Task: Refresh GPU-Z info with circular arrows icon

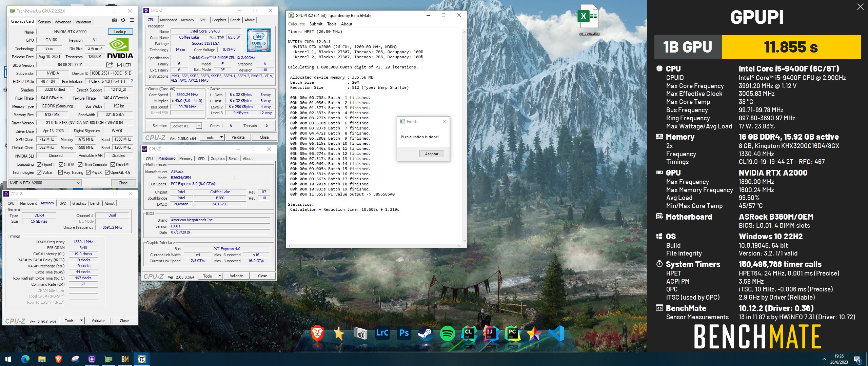Action: coord(123,20)
